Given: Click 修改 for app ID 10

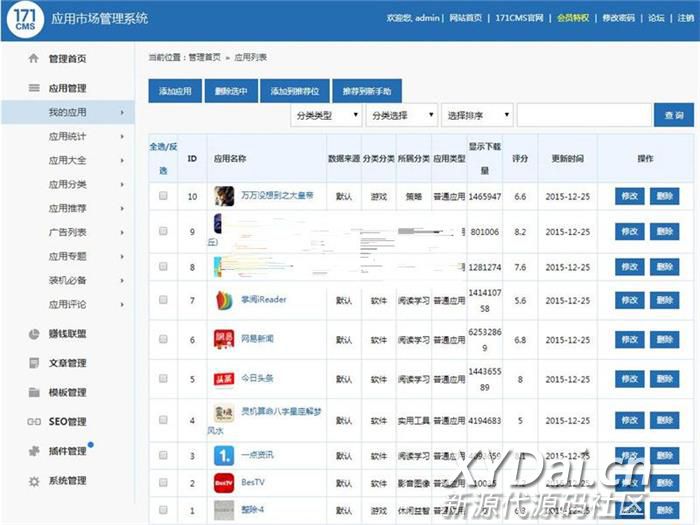Looking at the screenshot, I should click(x=629, y=196).
